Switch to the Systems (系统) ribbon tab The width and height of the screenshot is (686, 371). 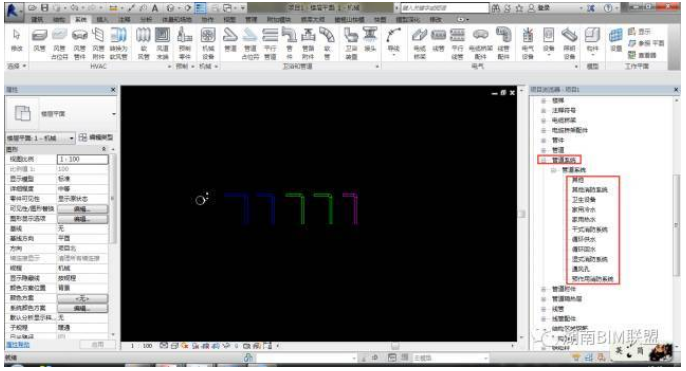81,20
